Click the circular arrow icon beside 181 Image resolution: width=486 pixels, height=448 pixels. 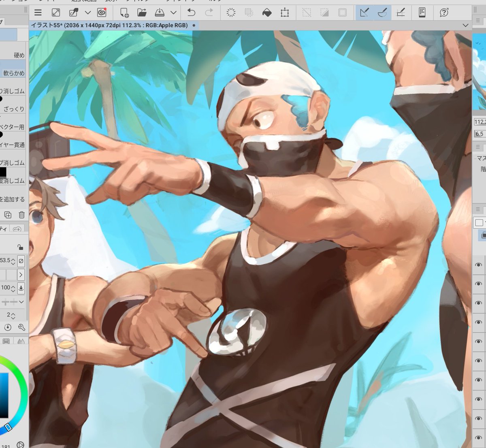coord(20,445)
